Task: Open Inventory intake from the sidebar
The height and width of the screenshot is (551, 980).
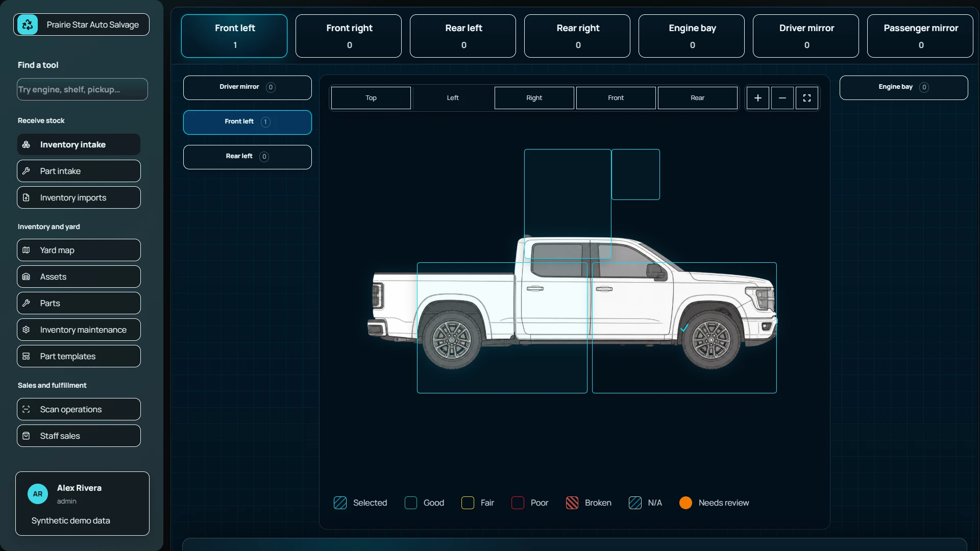Action: point(79,144)
